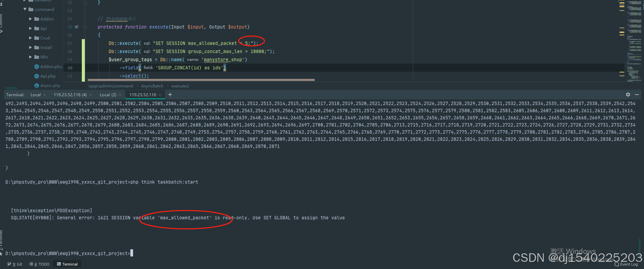Select the Api folder icon
This screenshot has width=644, height=269.
click(37, 28)
